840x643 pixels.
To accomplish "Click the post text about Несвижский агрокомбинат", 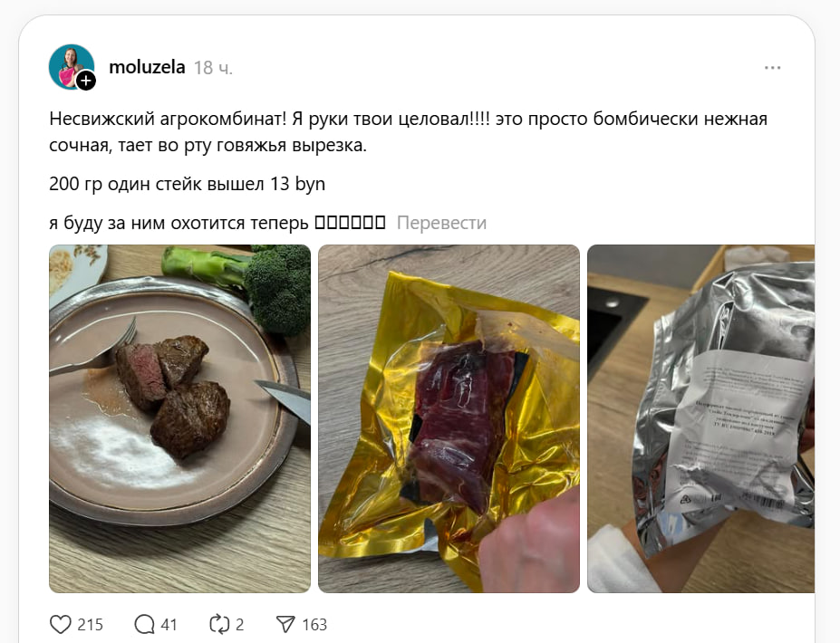I will point(408,131).
